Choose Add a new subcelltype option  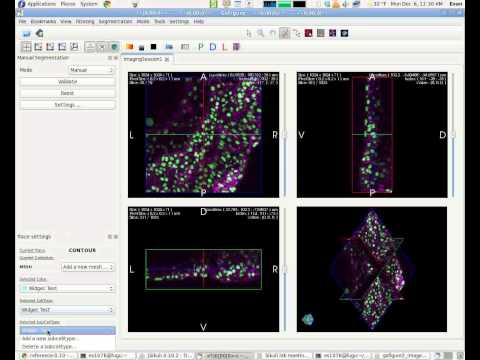coord(68,339)
